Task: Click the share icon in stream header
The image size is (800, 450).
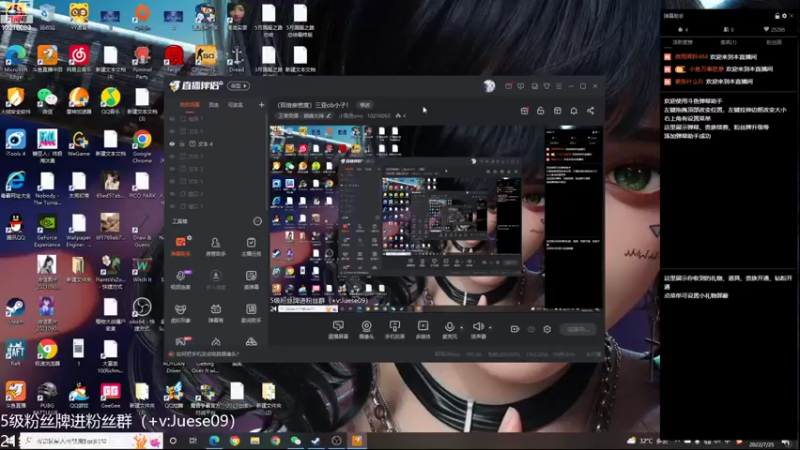Action: coord(590,111)
